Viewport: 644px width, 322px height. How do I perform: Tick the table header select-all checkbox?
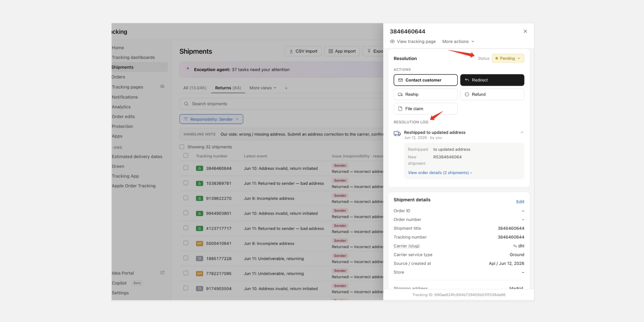(x=185, y=155)
